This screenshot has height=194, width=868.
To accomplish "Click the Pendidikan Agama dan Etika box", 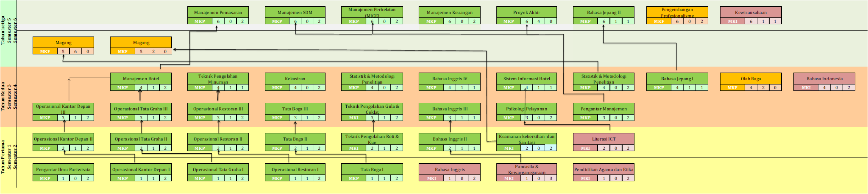I will [x=604, y=169].
